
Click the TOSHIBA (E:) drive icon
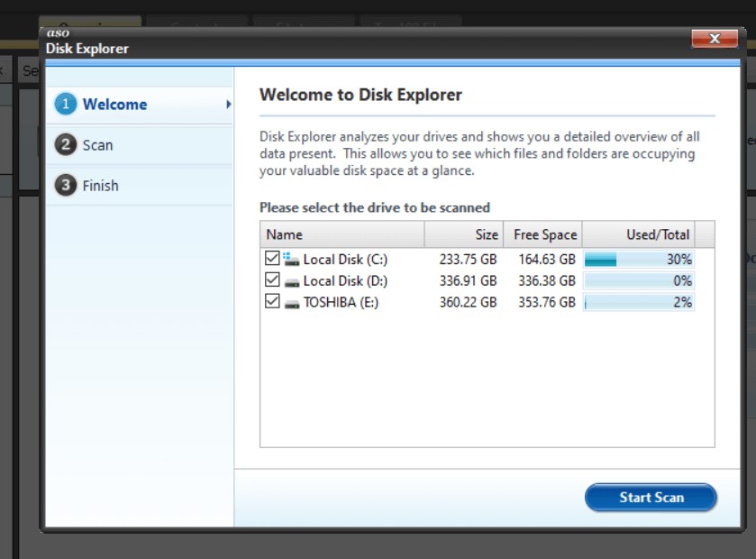293,302
